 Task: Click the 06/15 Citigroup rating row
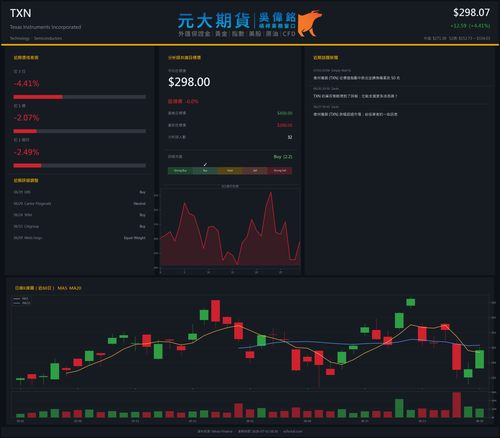tap(80, 226)
